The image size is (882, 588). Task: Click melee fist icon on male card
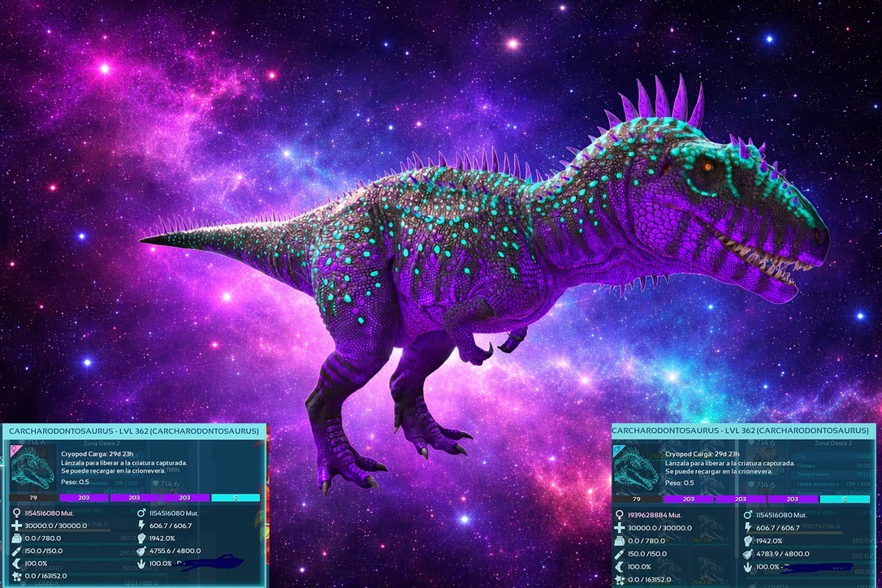pos(747,541)
